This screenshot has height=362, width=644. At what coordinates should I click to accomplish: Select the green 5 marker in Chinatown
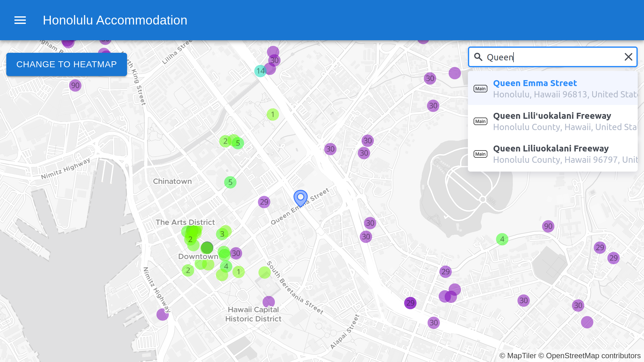230,182
